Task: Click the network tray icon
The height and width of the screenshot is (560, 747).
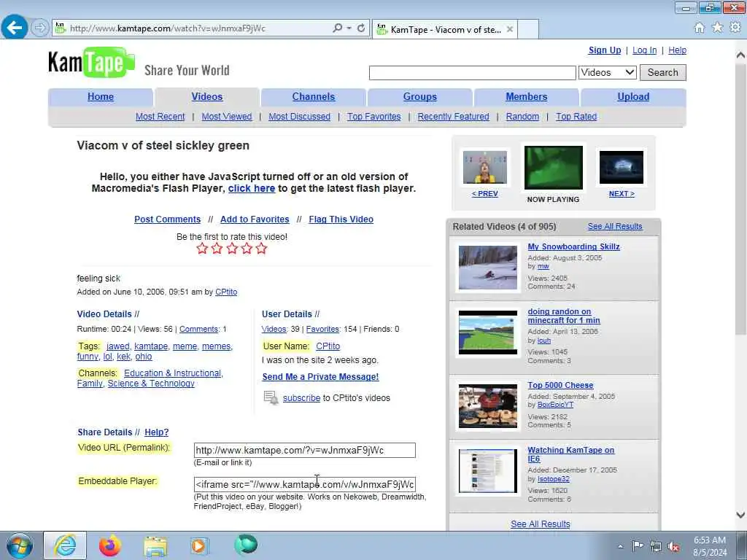Action: (656, 547)
